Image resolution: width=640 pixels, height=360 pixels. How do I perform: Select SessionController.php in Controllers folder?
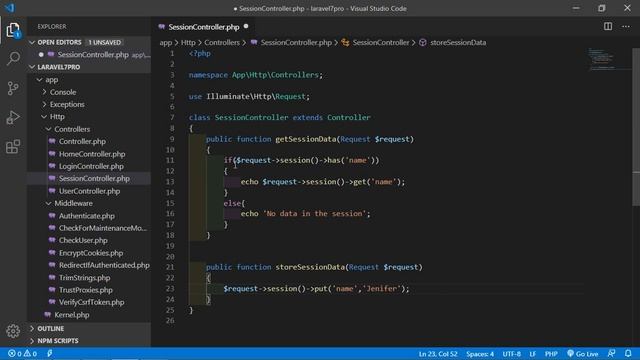(94, 178)
